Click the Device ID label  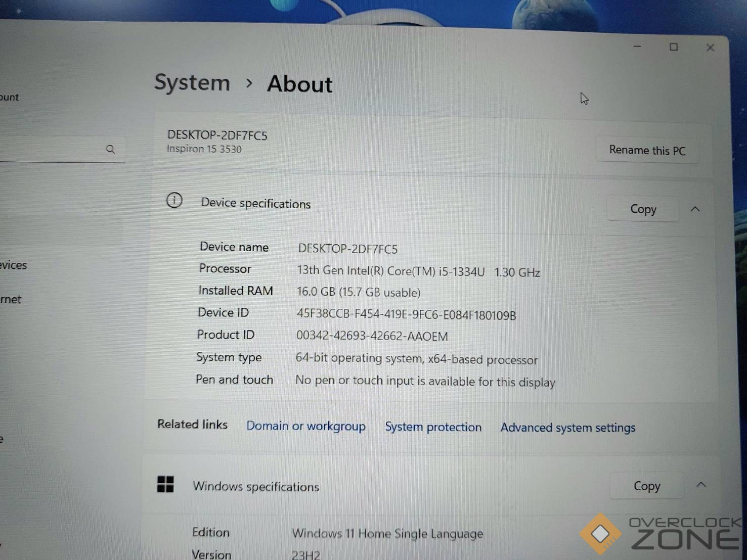[224, 312]
